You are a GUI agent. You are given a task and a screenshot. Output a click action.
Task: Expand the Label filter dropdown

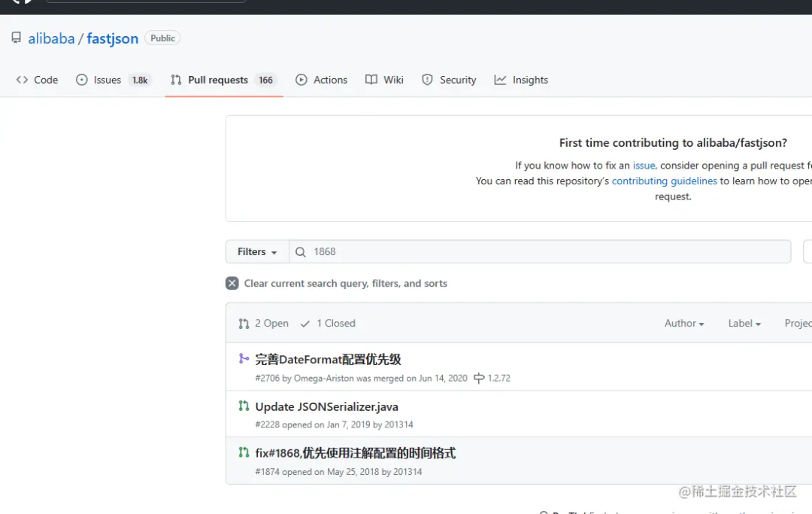pos(744,324)
